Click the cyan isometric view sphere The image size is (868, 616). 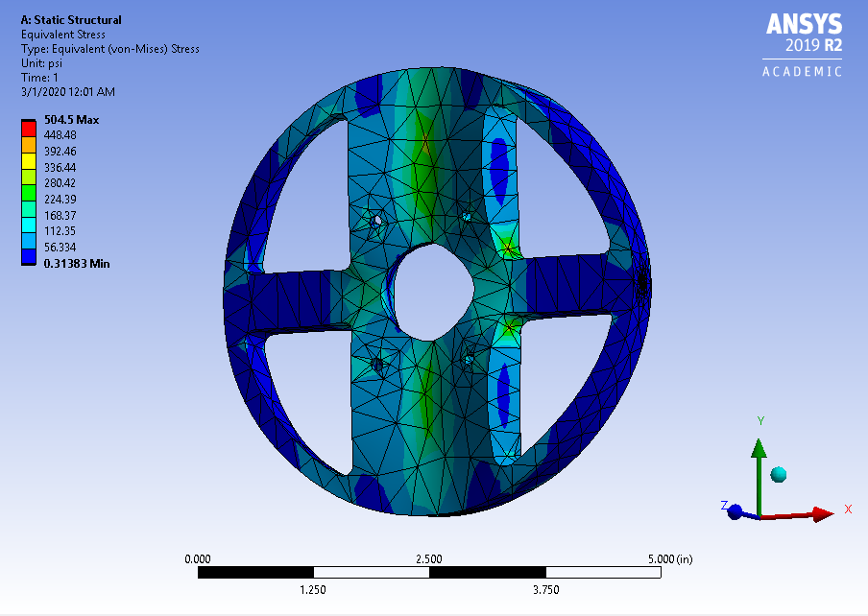point(779,474)
